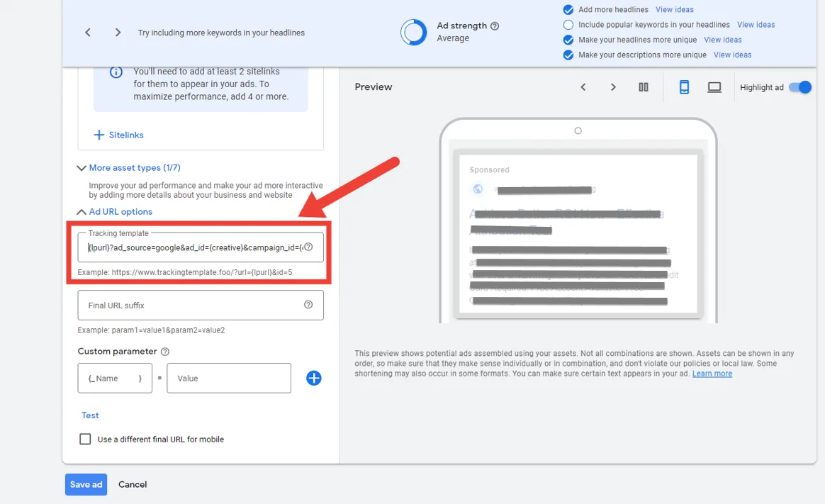Open Tracking template help icon
825x504 pixels.
(x=308, y=247)
